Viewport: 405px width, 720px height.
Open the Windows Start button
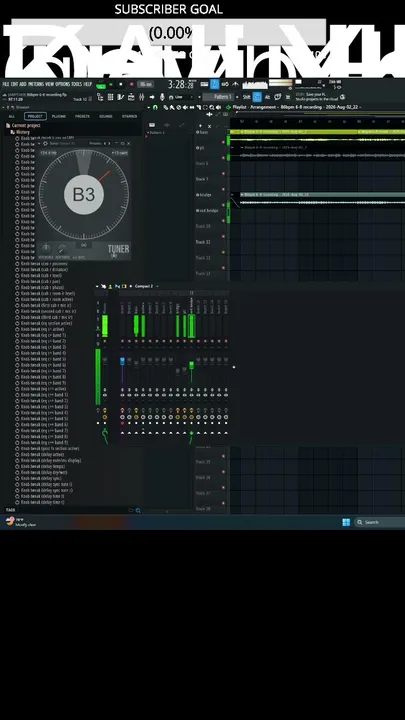[x=346, y=522]
